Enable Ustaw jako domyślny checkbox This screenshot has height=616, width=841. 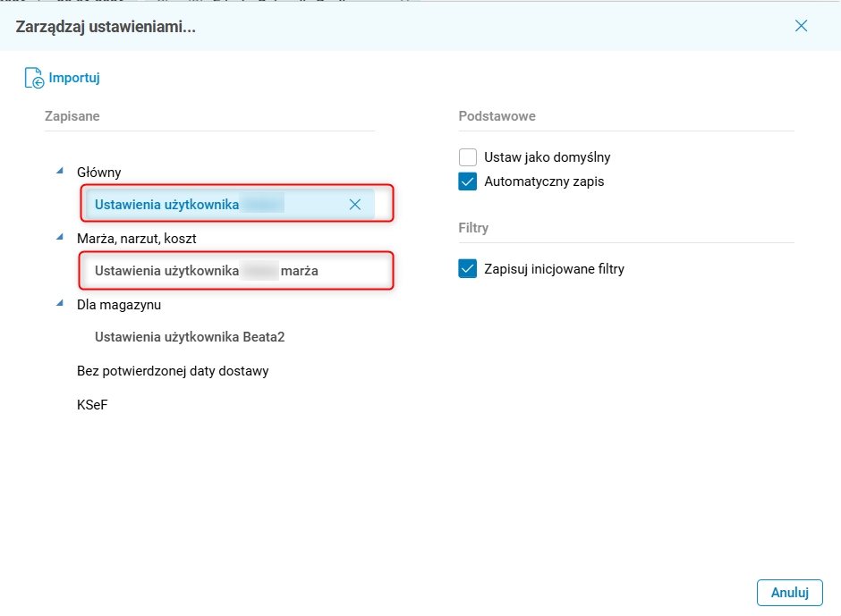(x=468, y=157)
